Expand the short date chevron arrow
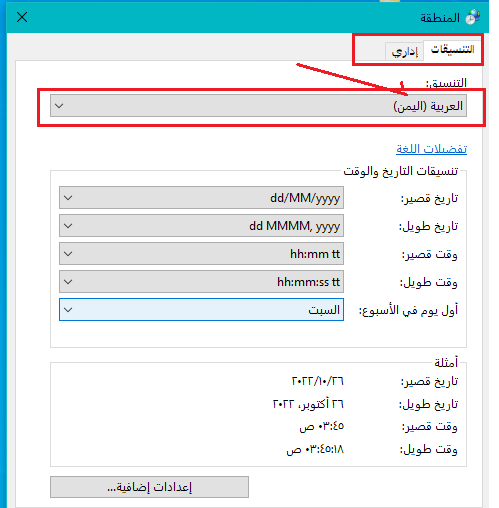This screenshot has height=508, width=499. 68,198
